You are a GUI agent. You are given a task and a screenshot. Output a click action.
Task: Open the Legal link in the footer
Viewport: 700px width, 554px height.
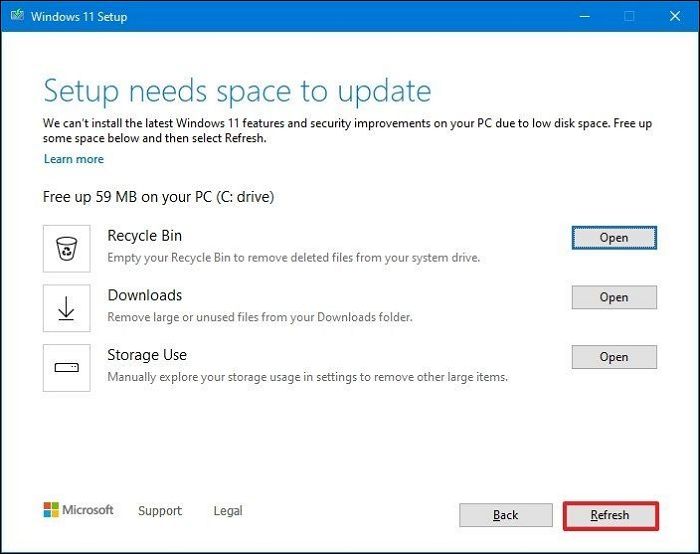228,511
